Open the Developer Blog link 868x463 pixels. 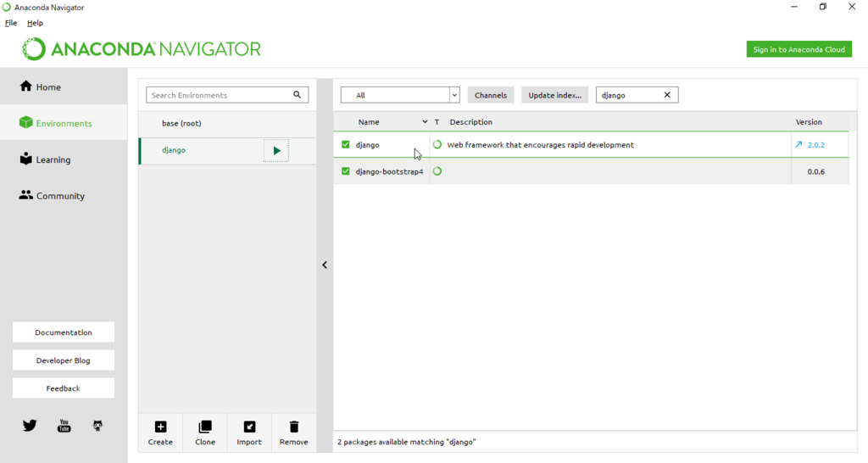tap(64, 360)
